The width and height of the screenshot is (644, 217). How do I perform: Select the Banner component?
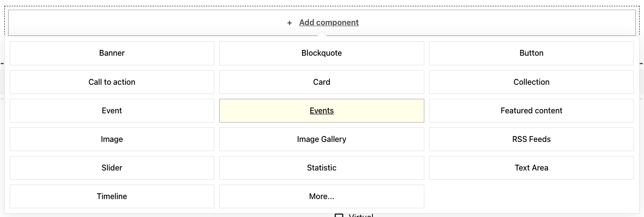tap(112, 53)
